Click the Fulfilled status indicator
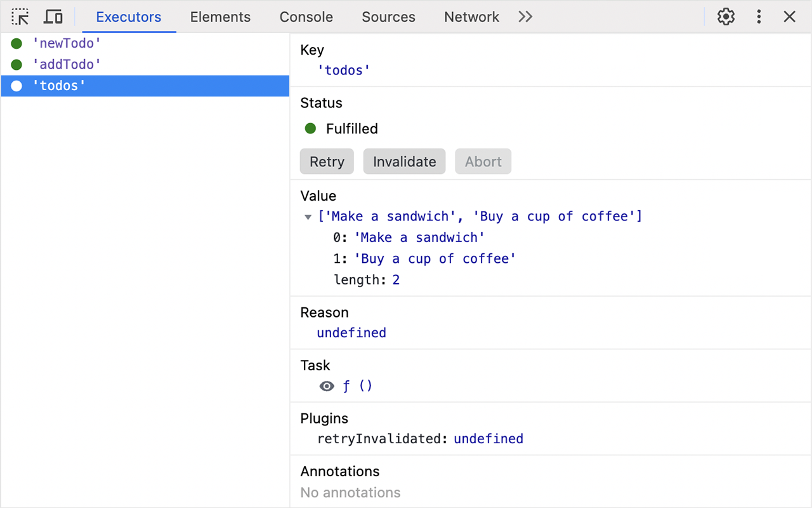The width and height of the screenshot is (812, 508). tap(310, 128)
